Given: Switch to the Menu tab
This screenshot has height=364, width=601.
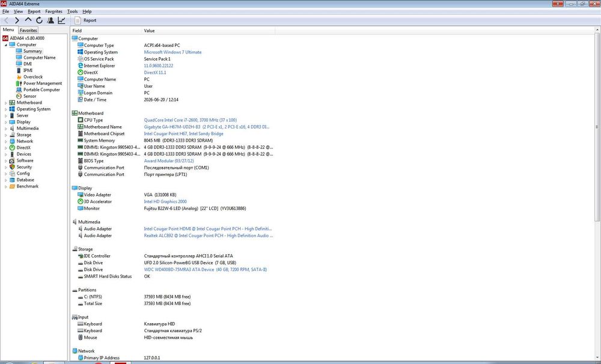Looking at the screenshot, I should [x=8, y=30].
